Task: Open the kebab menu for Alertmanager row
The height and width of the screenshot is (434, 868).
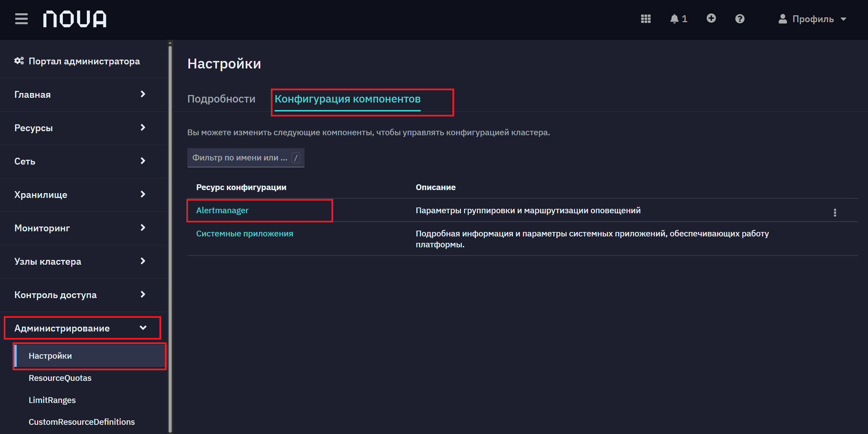Action: coord(835,213)
